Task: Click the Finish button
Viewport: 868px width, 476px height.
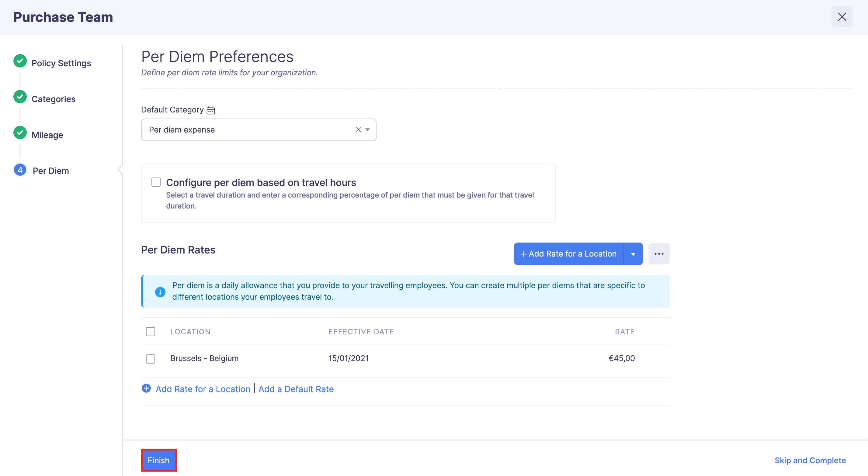Action: (x=158, y=460)
